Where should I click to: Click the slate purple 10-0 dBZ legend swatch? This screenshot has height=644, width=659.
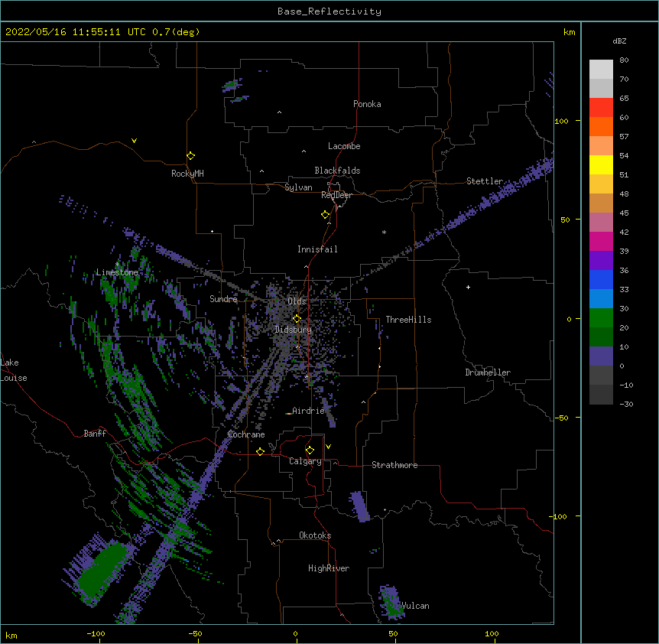(601, 356)
